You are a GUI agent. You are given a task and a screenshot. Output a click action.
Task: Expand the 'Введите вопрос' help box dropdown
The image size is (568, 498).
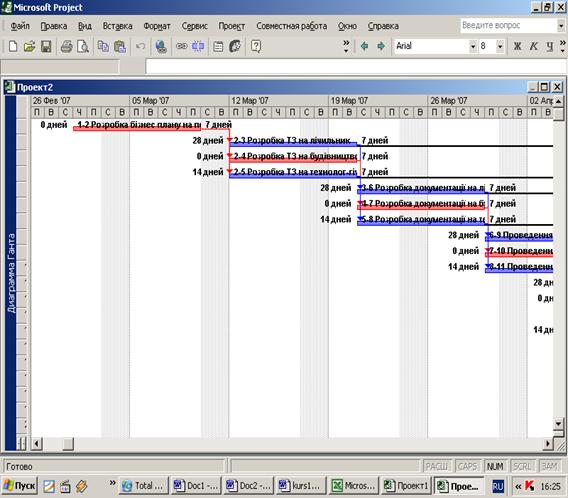coord(561,26)
